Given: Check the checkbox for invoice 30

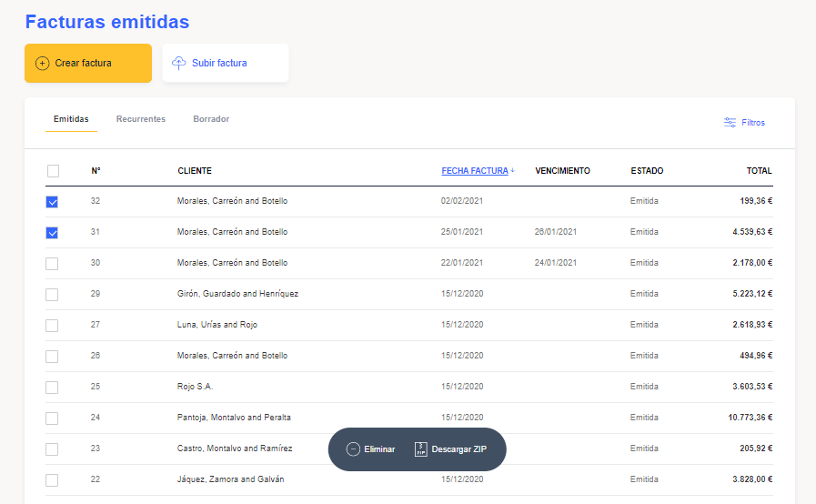Looking at the screenshot, I should 52,264.
